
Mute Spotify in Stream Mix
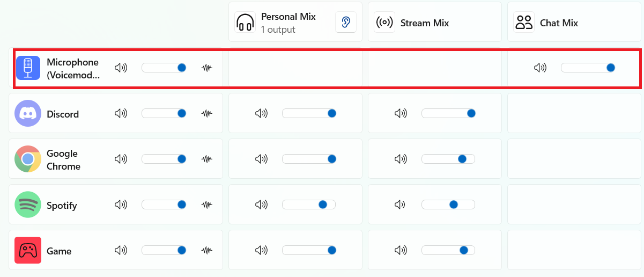tap(400, 205)
